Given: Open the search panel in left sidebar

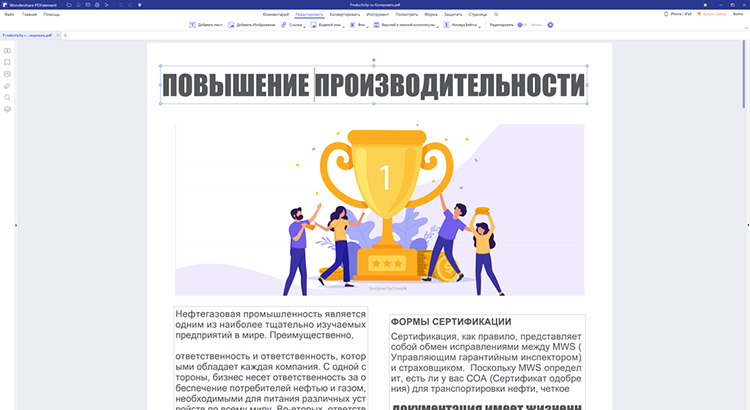Looking at the screenshot, I should click(x=7, y=97).
